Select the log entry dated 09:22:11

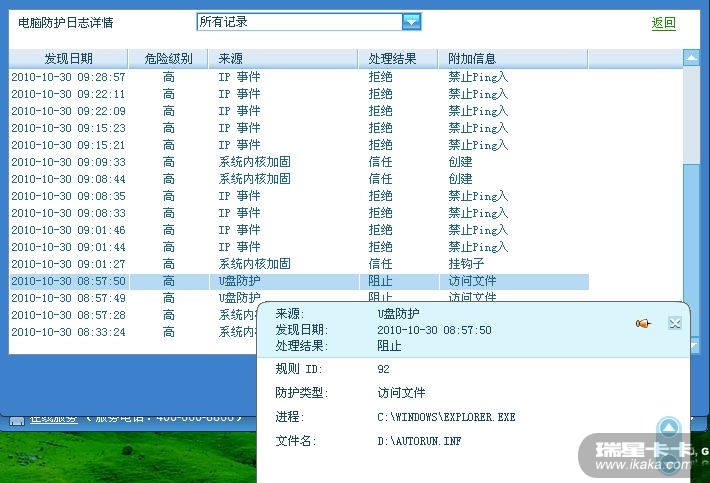(x=299, y=94)
